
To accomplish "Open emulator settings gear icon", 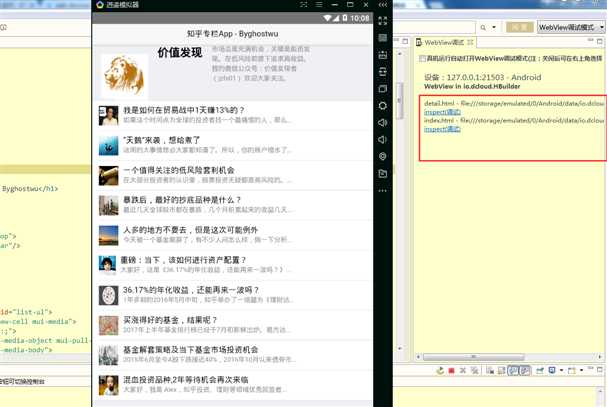I will [382, 106].
